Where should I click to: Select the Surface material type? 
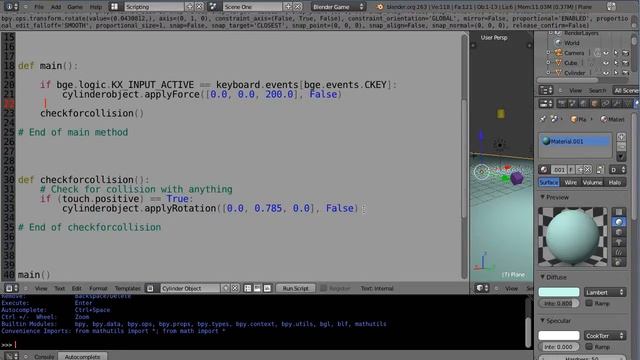click(x=549, y=182)
